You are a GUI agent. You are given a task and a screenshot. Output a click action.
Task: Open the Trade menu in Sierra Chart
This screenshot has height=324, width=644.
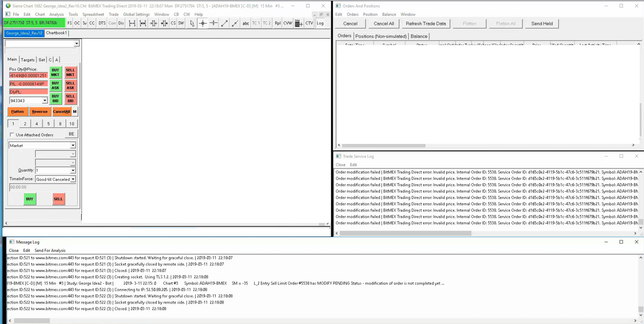pyautogui.click(x=114, y=14)
